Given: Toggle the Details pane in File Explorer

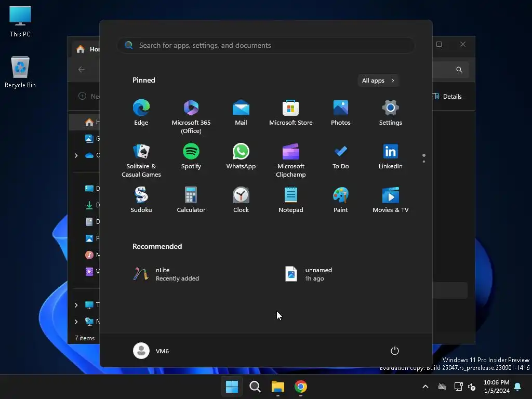Looking at the screenshot, I should [x=447, y=96].
